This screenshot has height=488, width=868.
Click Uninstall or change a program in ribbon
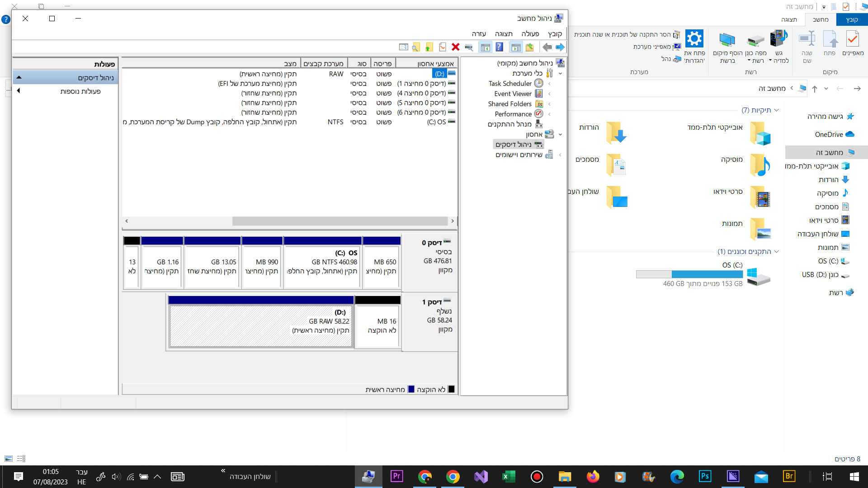click(x=627, y=34)
